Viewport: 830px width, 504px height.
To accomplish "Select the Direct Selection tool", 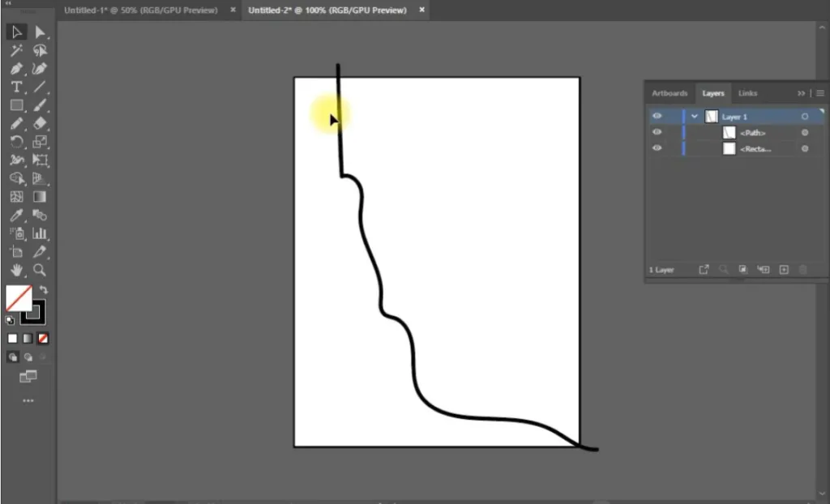I will pos(40,32).
